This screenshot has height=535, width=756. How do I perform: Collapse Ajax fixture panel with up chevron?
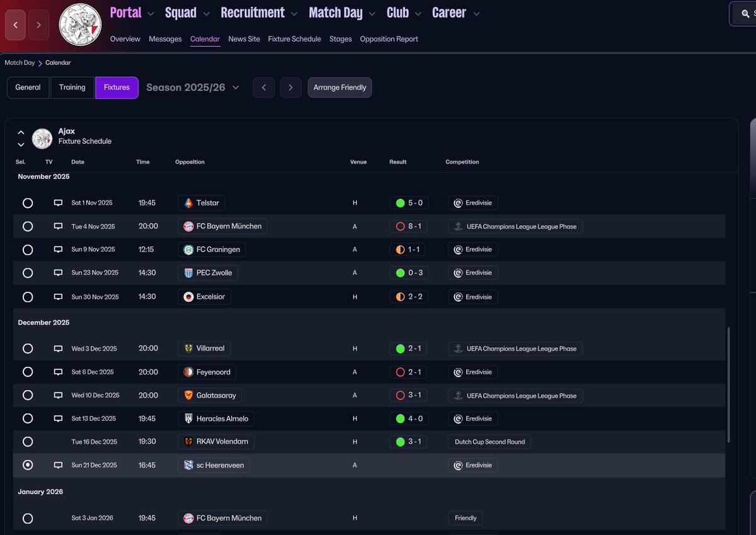tap(21, 132)
